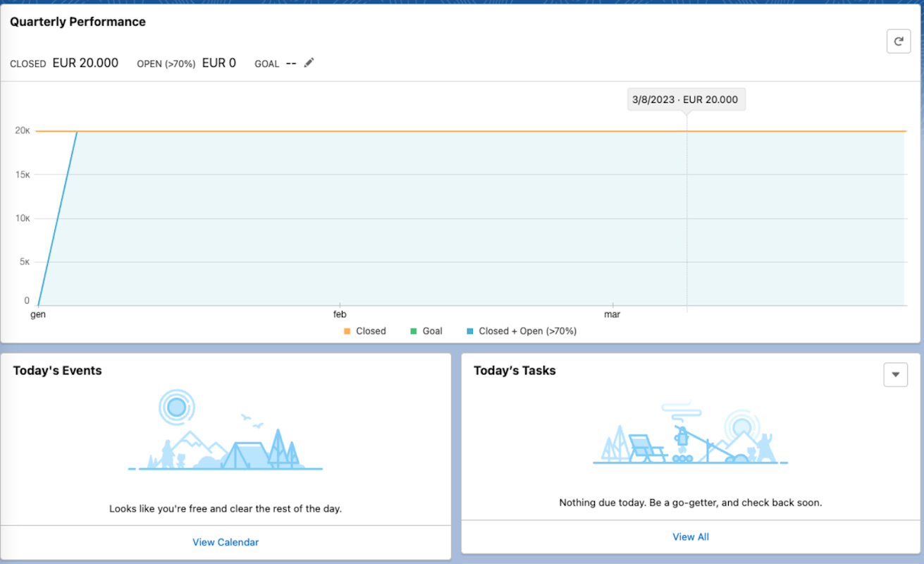This screenshot has height=564, width=924.
Task: Select the OPEN (>70%) EUR 0 value
Action: coord(219,63)
